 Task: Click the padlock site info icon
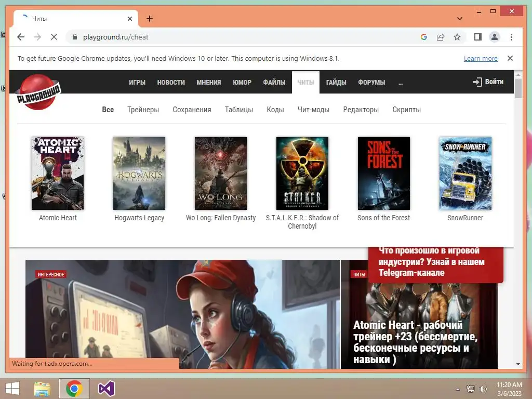75,37
